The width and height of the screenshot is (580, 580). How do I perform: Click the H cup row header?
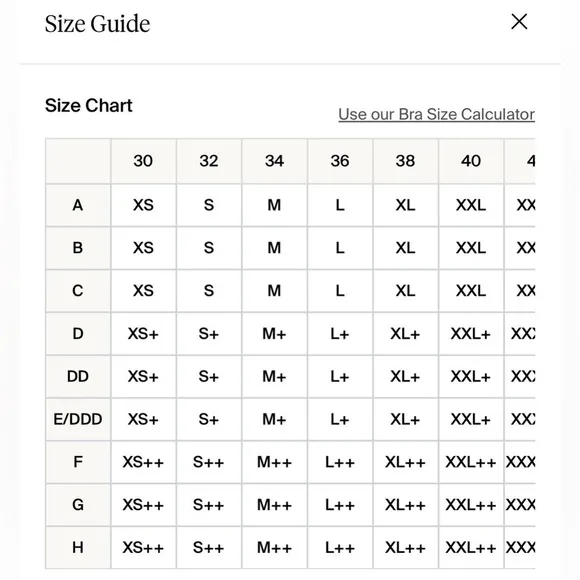78,548
